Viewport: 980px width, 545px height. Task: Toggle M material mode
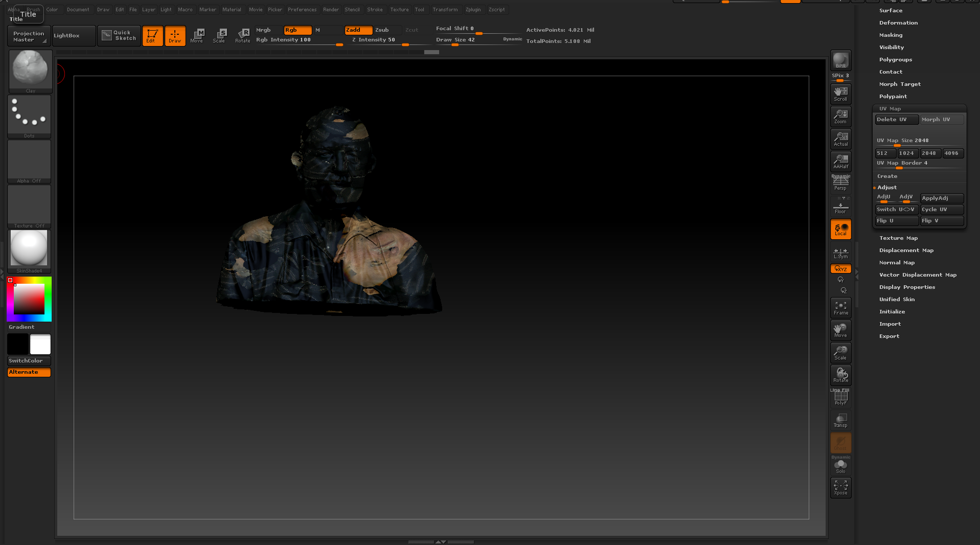point(328,30)
